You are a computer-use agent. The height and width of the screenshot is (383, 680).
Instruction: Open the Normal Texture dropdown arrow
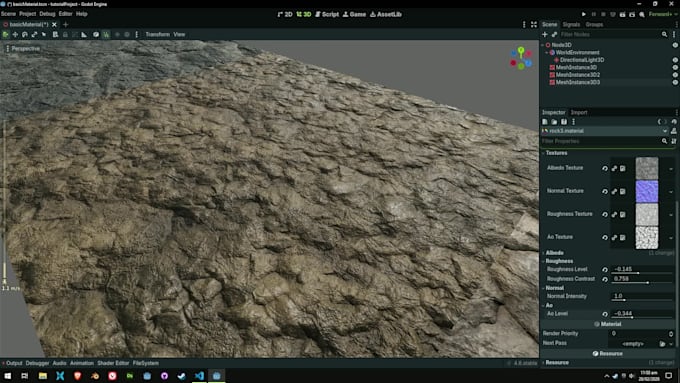coord(671,191)
